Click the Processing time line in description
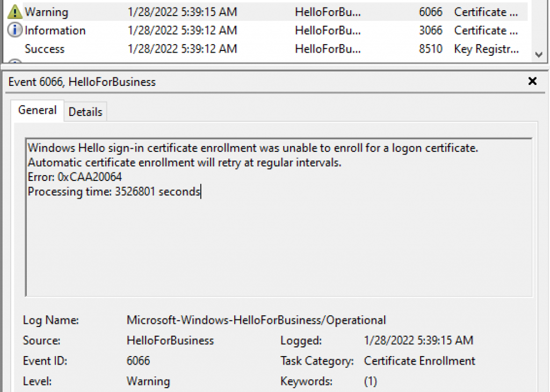The image size is (550, 392). click(x=114, y=192)
